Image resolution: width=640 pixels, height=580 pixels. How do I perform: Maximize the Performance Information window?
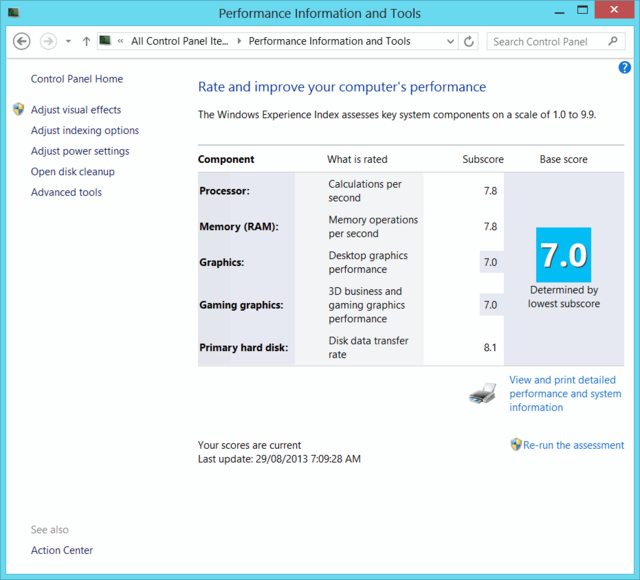(x=582, y=11)
